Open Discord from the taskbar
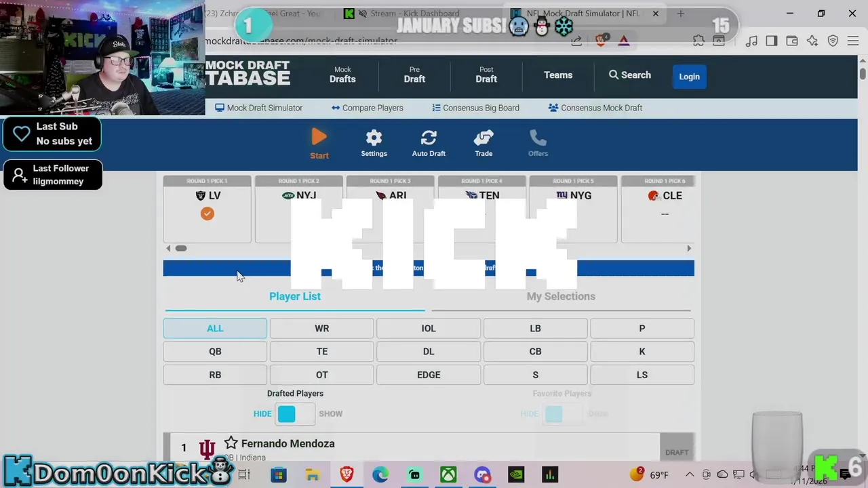 point(482,474)
